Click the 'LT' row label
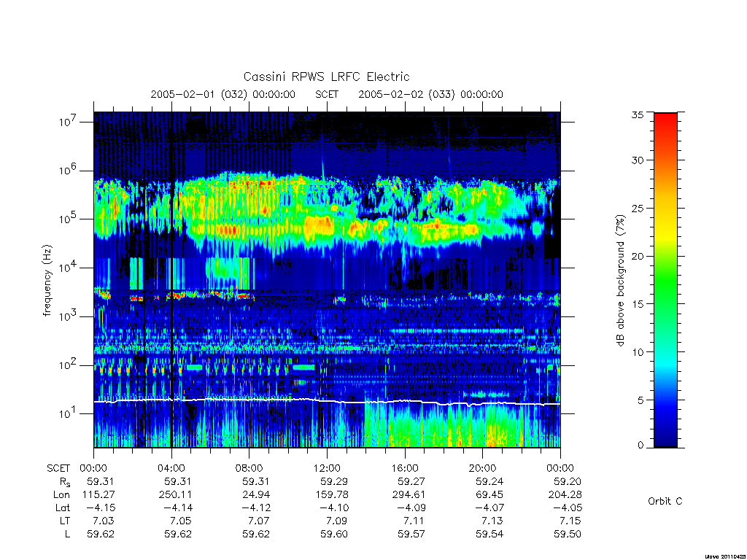The height and width of the screenshot is (560, 747). 64,521
